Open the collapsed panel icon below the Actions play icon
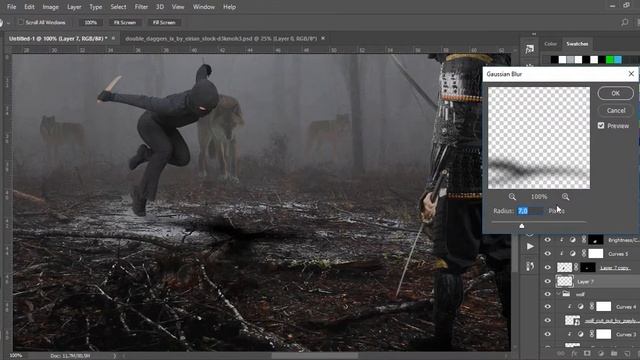This screenshot has height=360, width=640. pos(530,267)
